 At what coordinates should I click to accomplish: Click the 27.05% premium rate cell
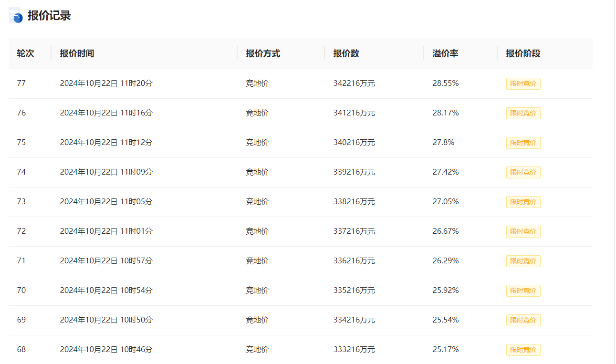(445, 202)
